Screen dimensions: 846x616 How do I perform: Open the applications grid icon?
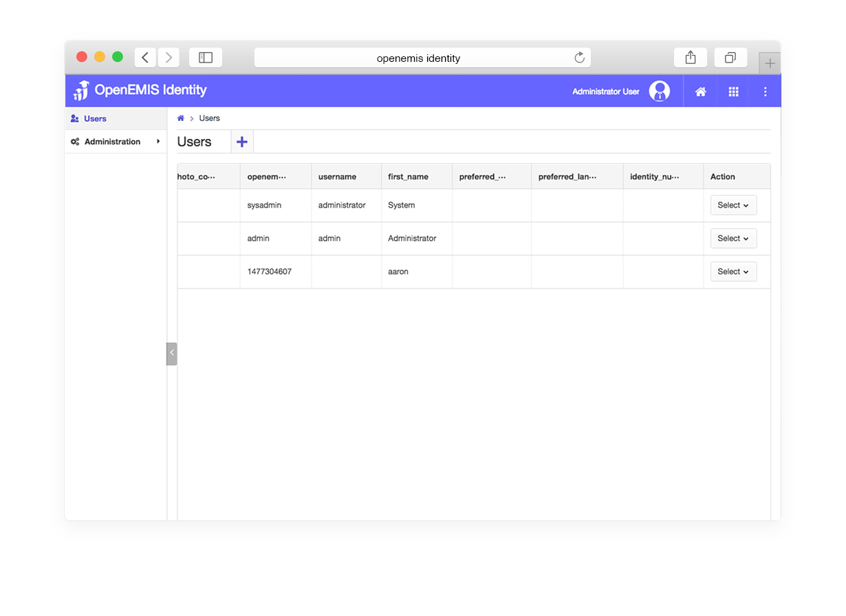click(x=733, y=91)
